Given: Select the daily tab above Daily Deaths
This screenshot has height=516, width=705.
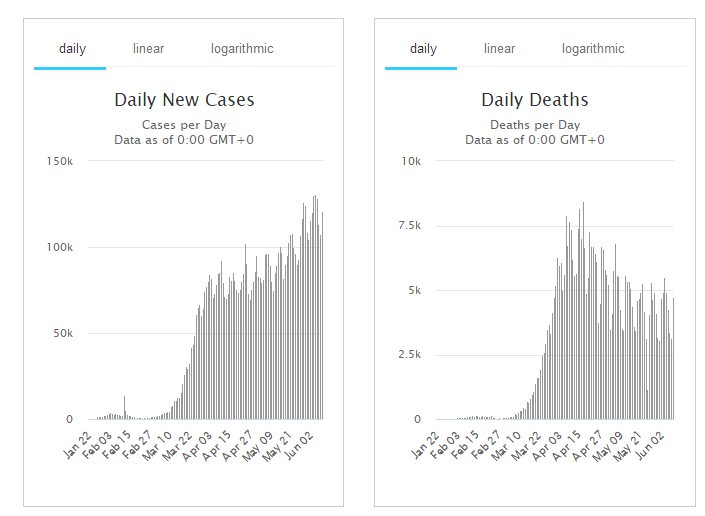Looking at the screenshot, I should click(423, 49).
